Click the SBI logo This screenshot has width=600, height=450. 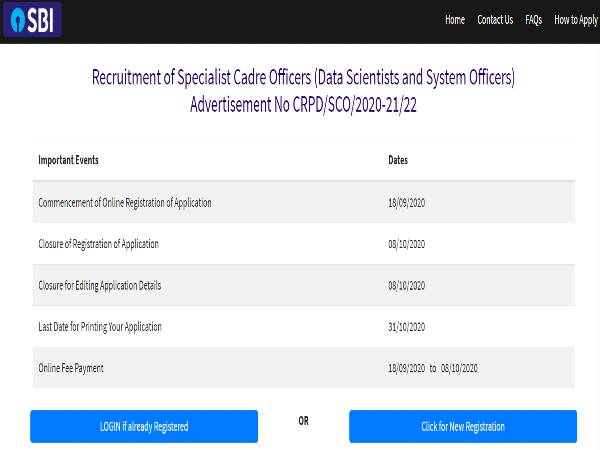32,19
